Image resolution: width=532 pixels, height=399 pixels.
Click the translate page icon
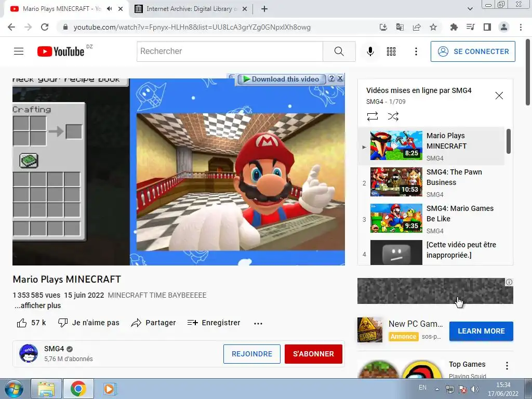coord(400,27)
